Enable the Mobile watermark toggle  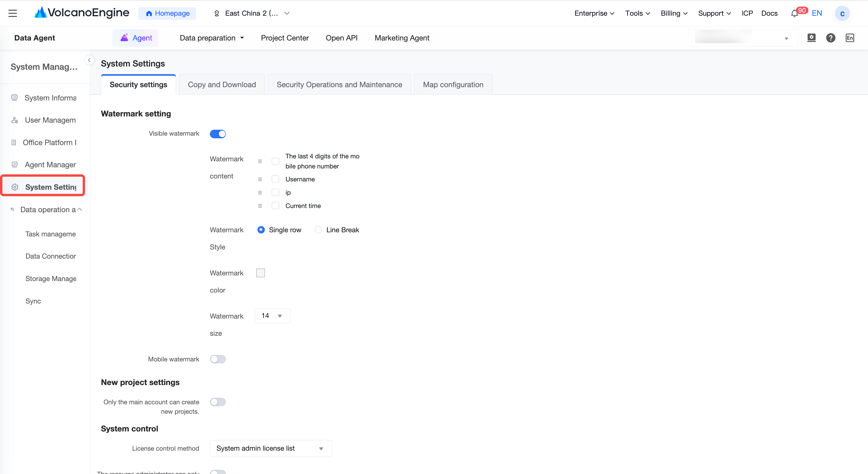[x=218, y=359]
